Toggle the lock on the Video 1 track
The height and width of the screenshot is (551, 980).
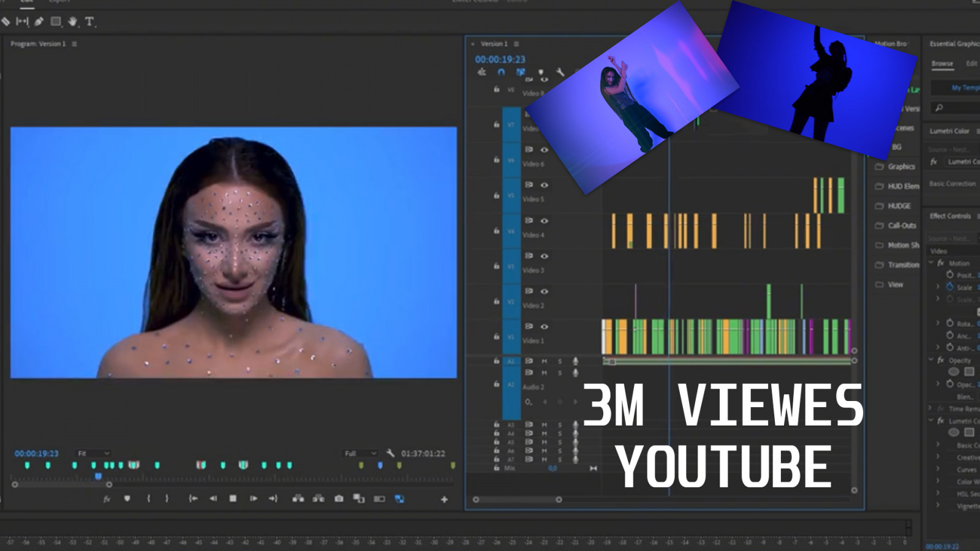pos(496,336)
